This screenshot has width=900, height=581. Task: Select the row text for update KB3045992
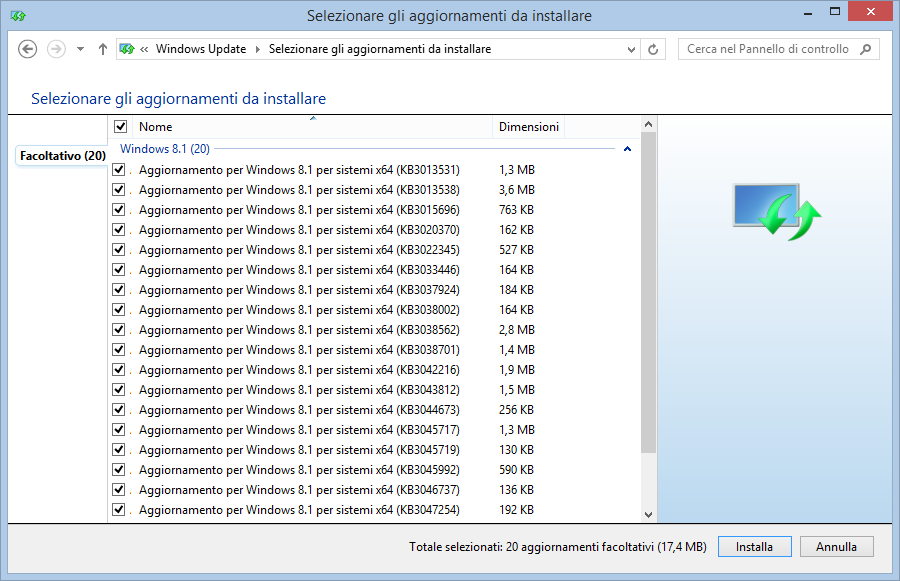pyautogui.click(x=299, y=470)
